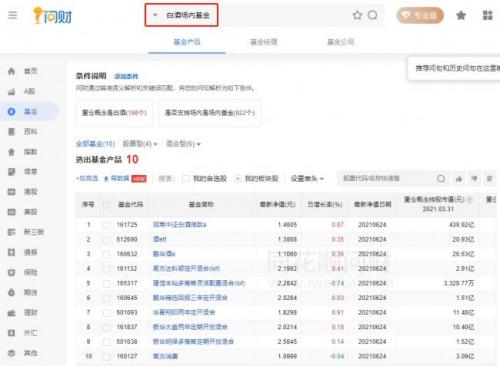Sort by the 日增长率(%) column header
Image resolution: width=500 pixels, height=366 pixels.
(325, 204)
